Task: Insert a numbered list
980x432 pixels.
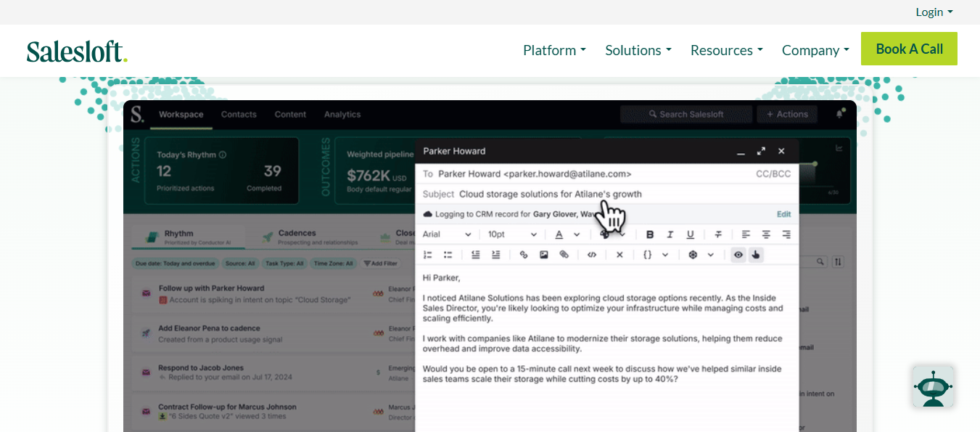Action: click(x=428, y=255)
